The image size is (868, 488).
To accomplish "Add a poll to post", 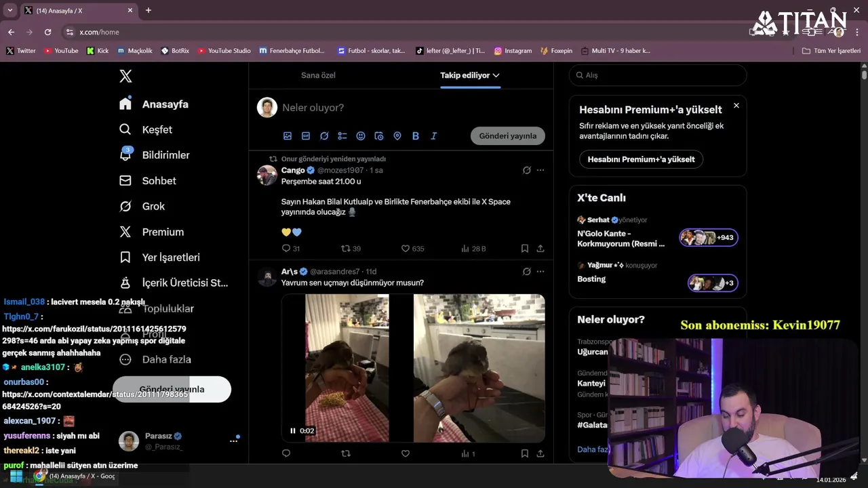I will click(342, 136).
